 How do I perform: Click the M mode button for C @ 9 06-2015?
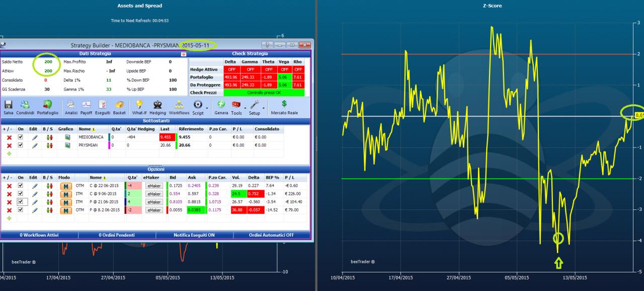pyautogui.click(x=65, y=194)
